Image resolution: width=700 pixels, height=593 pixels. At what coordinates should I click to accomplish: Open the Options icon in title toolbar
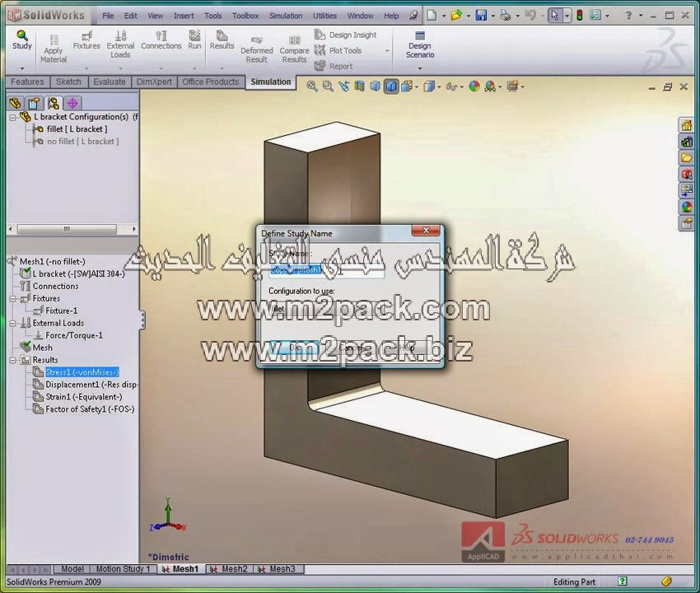pos(595,16)
